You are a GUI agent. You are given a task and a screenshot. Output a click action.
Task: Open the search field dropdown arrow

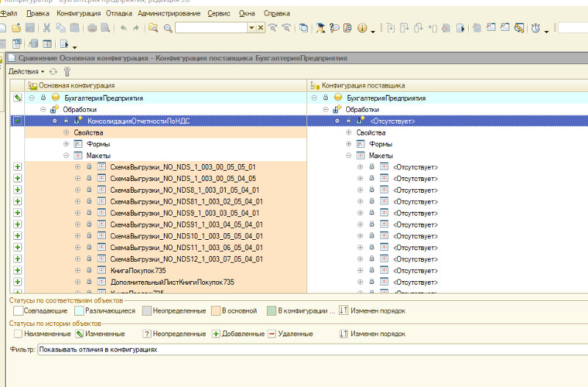(251, 28)
